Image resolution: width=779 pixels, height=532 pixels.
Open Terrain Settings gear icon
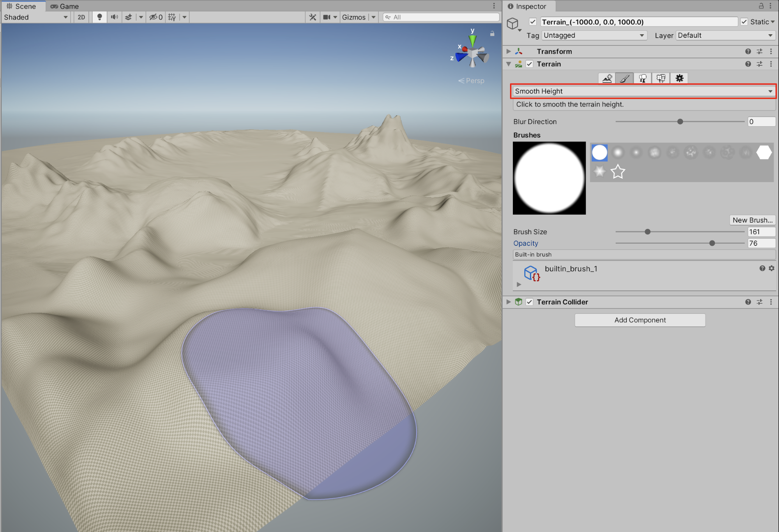(679, 78)
